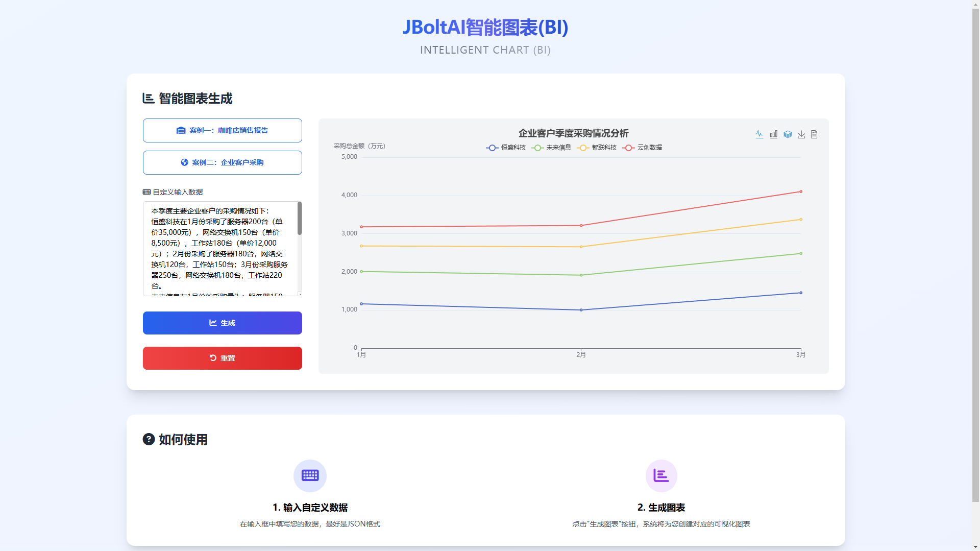Switch chart to bar chart icon
The width and height of the screenshot is (980, 551).
click(x=774, y=134)
